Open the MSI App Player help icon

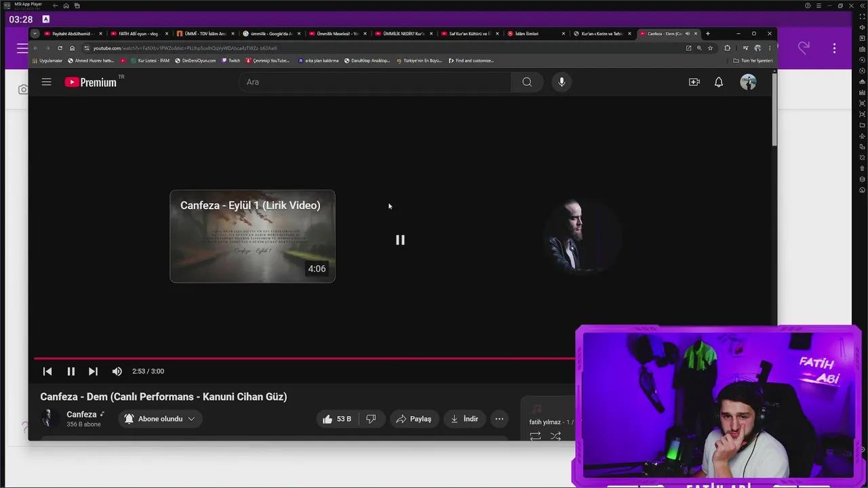click(x=808, y=5)
